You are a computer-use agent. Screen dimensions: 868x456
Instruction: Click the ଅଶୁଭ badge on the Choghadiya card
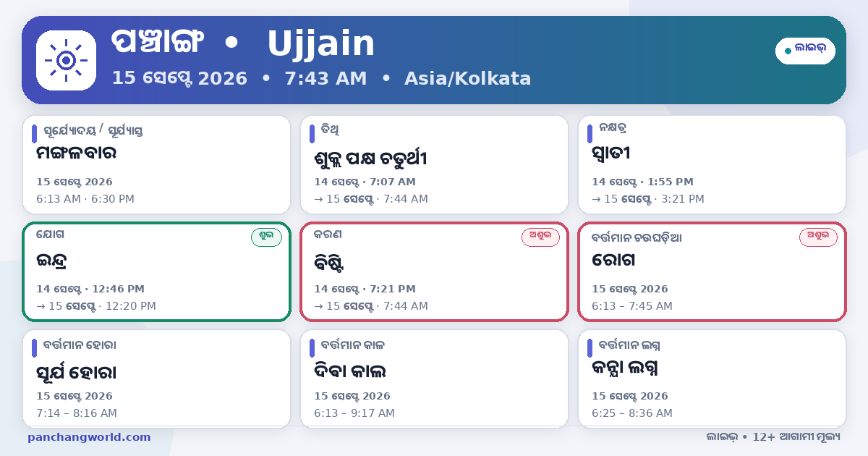(818, 237)
